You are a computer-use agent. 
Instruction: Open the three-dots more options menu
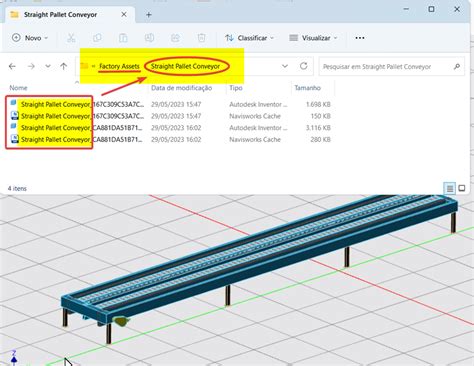(360, 38)
